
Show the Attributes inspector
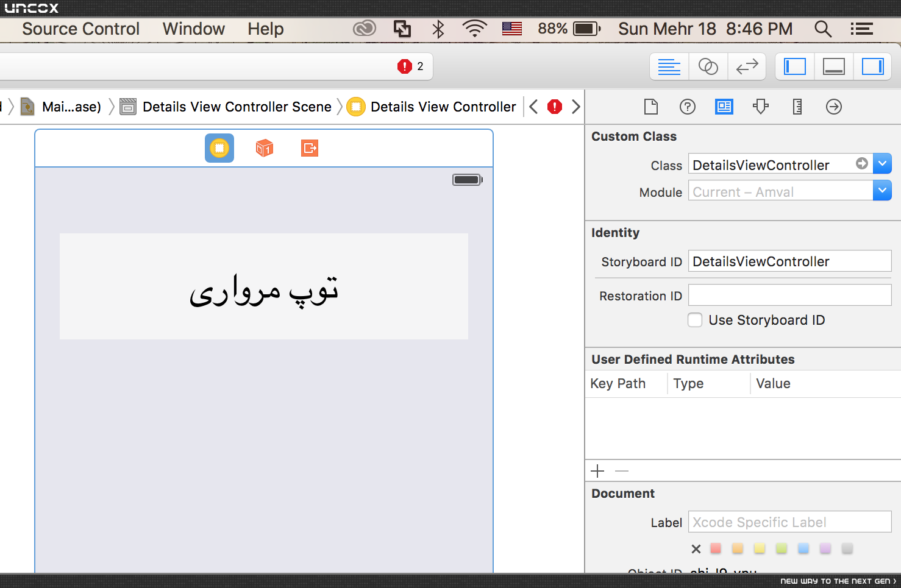click(x=761, y=107)
